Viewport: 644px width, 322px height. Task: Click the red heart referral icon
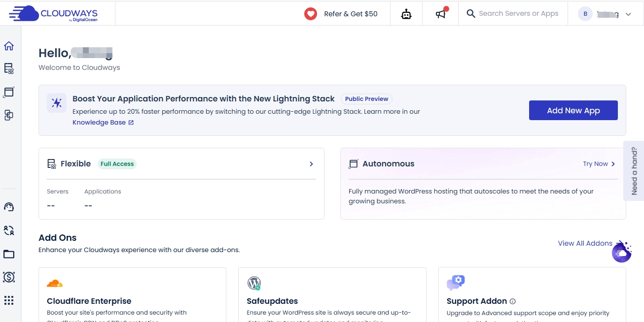point(311,14)
